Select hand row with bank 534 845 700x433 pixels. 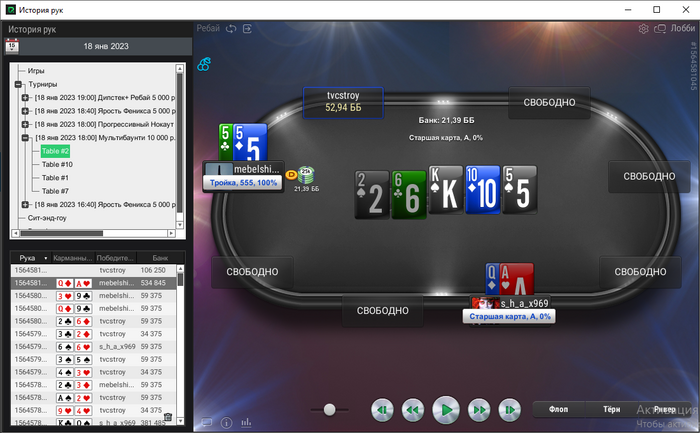tap(94, 283)
